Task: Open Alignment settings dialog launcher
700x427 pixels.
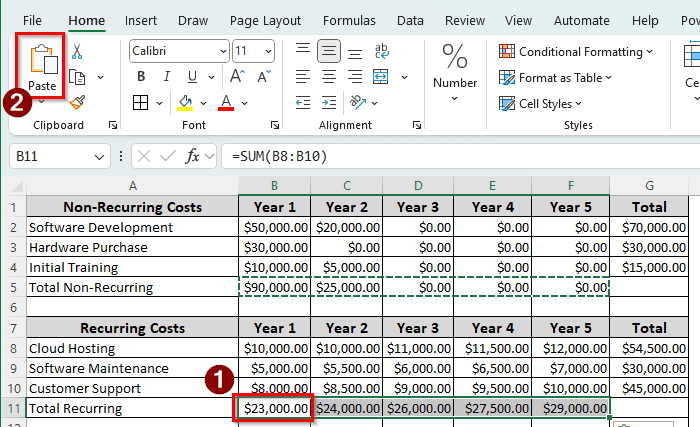Action: coord(417,126)
